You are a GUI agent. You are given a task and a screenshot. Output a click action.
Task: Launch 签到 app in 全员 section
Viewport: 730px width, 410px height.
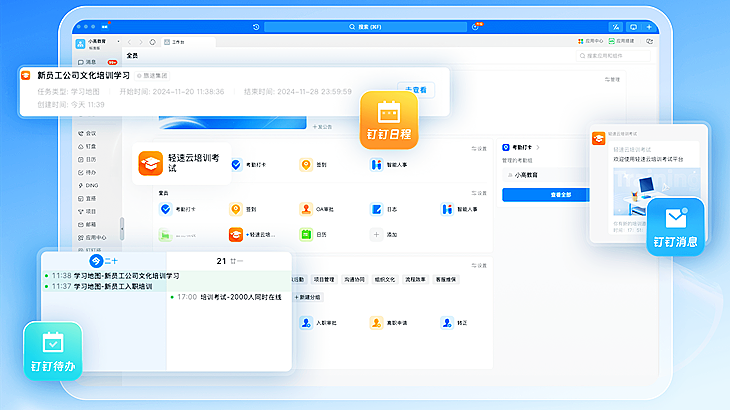coord(243,209)
